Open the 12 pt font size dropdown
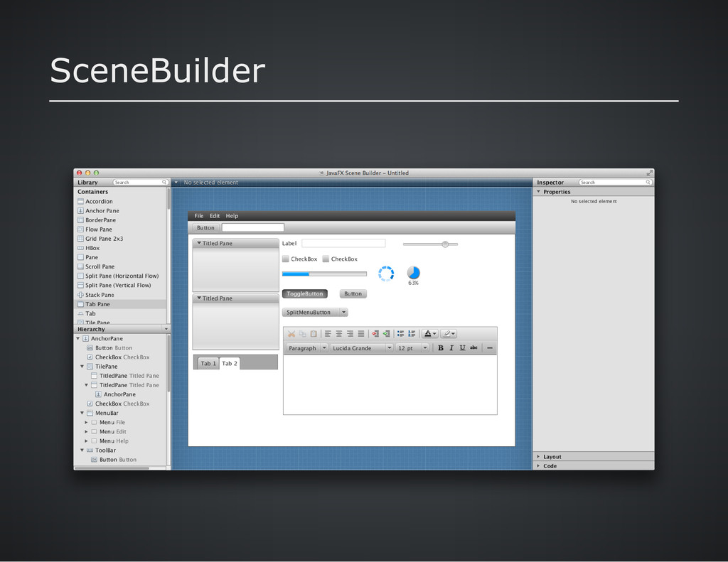This screenshot has height=562, width=728. coord(412,348)
